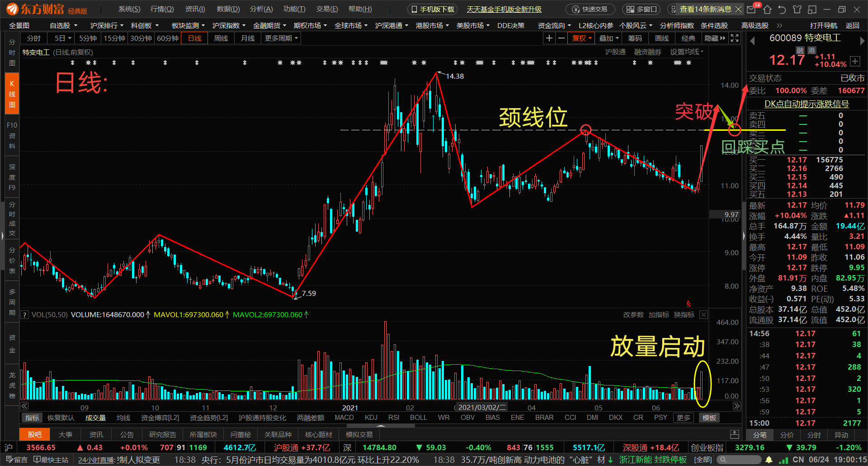This screenshot has height=466, width=868.
Task: Go to the previous stock with left arrow
Action: [753, 41]
